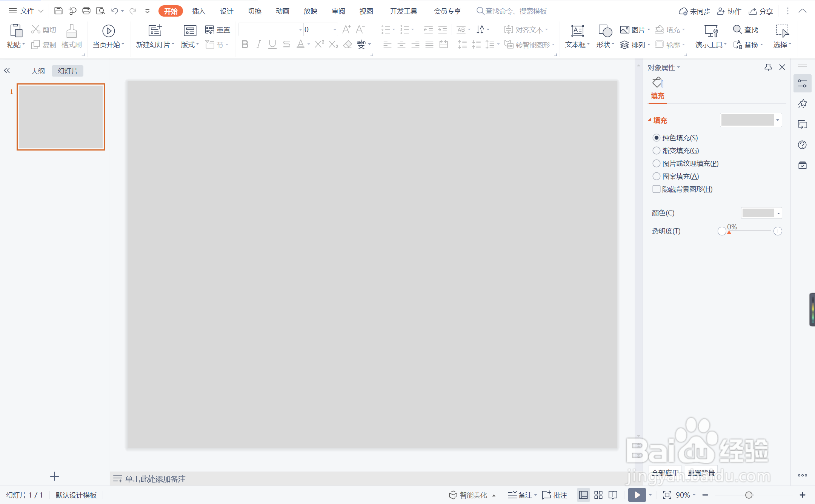Click the Italic I icon
This screenshot has width=815, height=504.
pyautogui.click(x=258, y=45)
